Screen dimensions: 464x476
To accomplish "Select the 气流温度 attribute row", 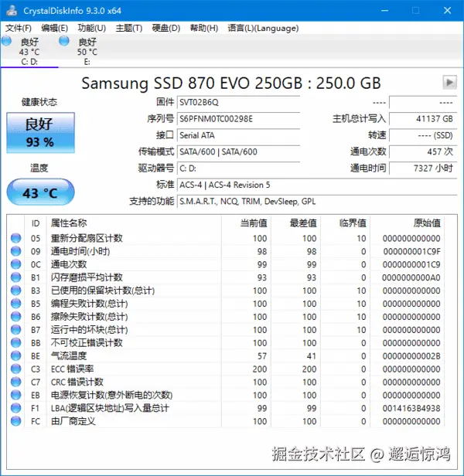I will (x=227, y=355).
